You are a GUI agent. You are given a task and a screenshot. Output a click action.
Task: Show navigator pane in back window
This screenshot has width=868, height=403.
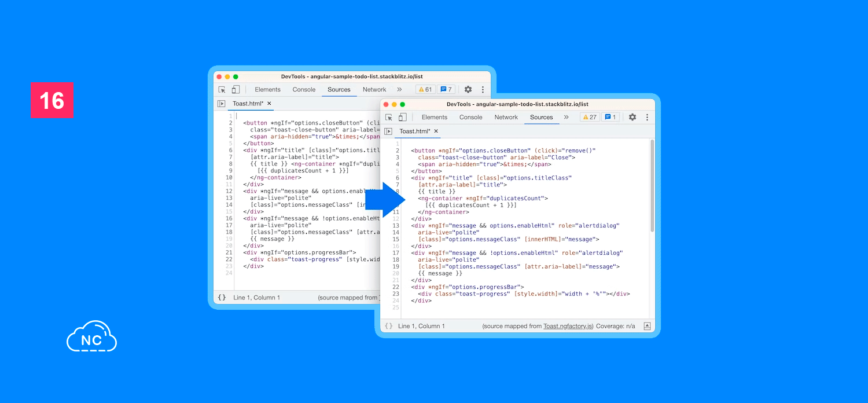[x=221, y=104]
